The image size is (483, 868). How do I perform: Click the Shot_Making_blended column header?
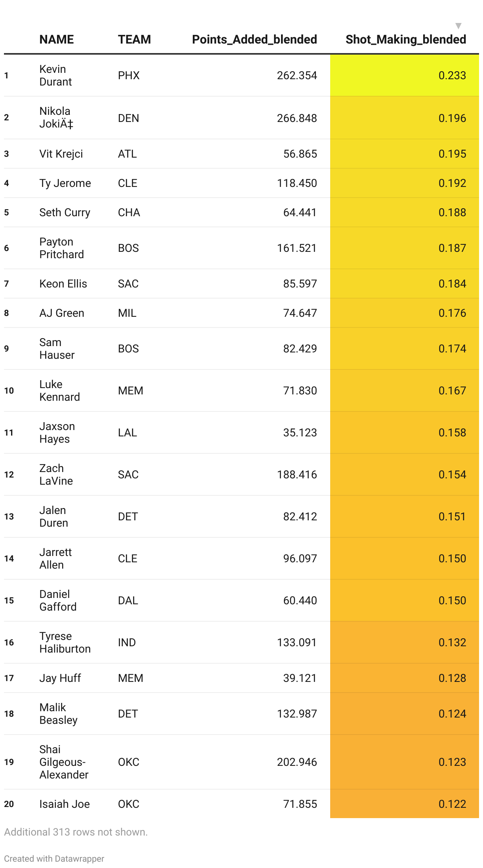pos(405,40)
